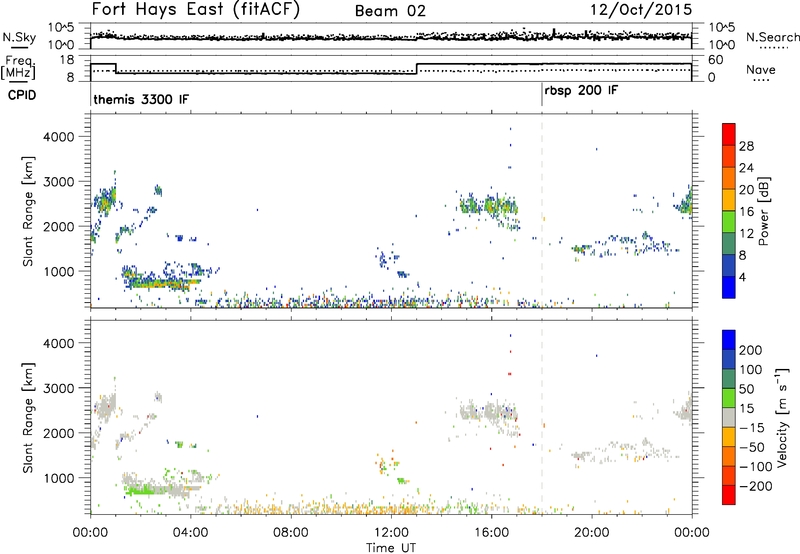Click the CPID marker line beside "rbsp"

[542, 95]
